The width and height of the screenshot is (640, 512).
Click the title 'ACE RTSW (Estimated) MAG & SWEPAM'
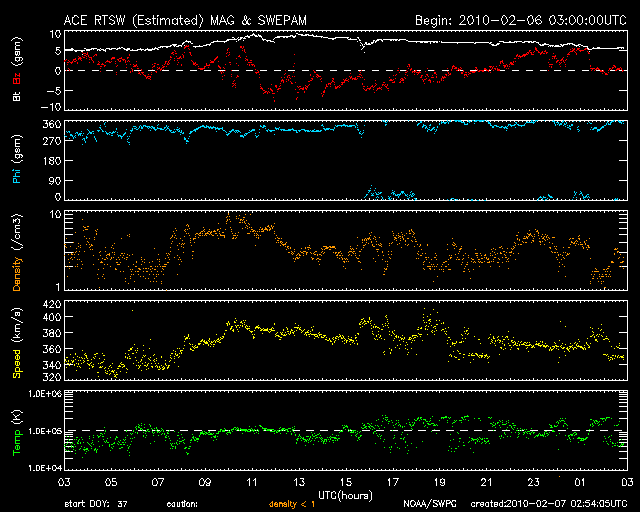(185, 20)
